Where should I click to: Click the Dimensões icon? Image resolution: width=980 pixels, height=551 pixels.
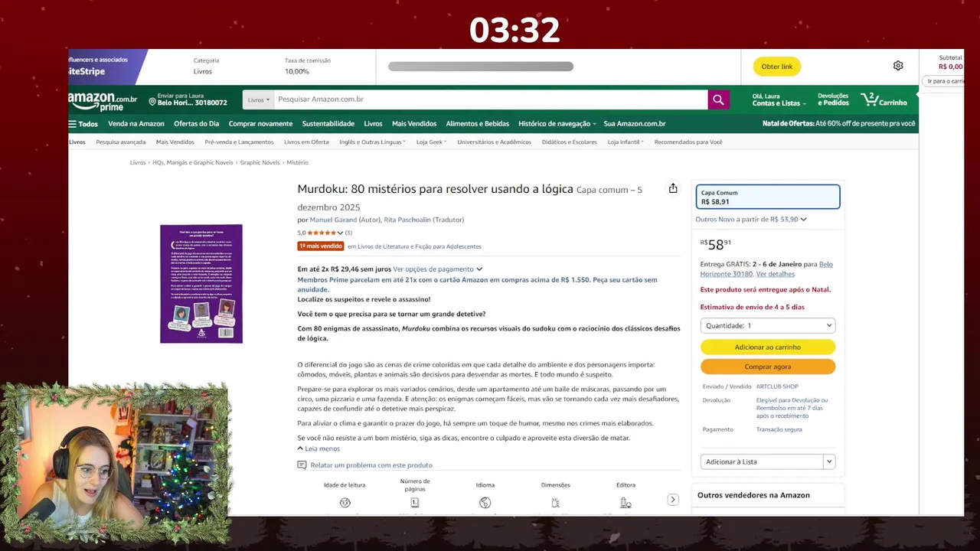click(555, 503)
